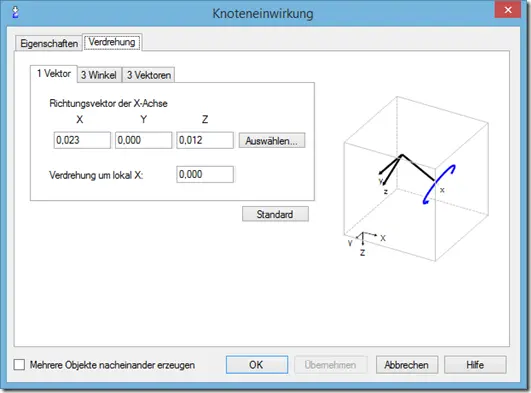
Task: Select the Verdrehung tab
Action: point(112,42)
